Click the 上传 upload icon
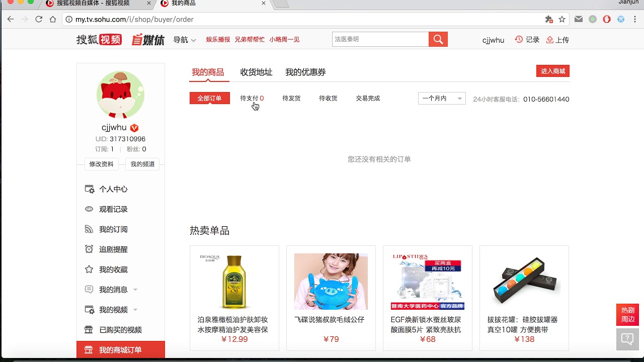Viewport: 644px width, 362px height. pyautogui.click(x=550, y=39)
